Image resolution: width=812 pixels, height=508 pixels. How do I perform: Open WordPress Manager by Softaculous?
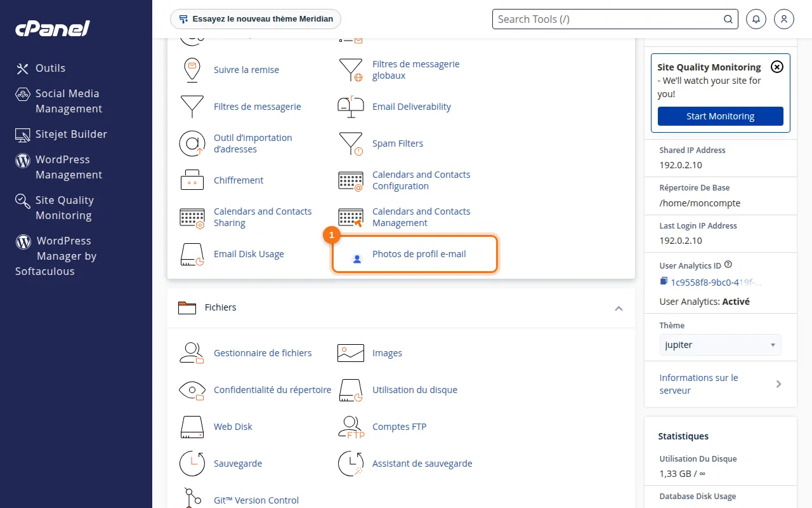tap(56, 256)
